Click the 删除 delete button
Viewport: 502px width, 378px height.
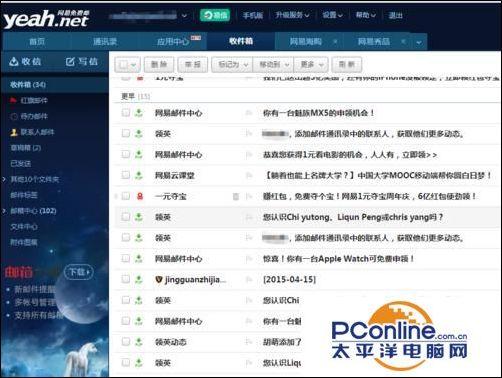pyautogui.click(x=159, y=65)
